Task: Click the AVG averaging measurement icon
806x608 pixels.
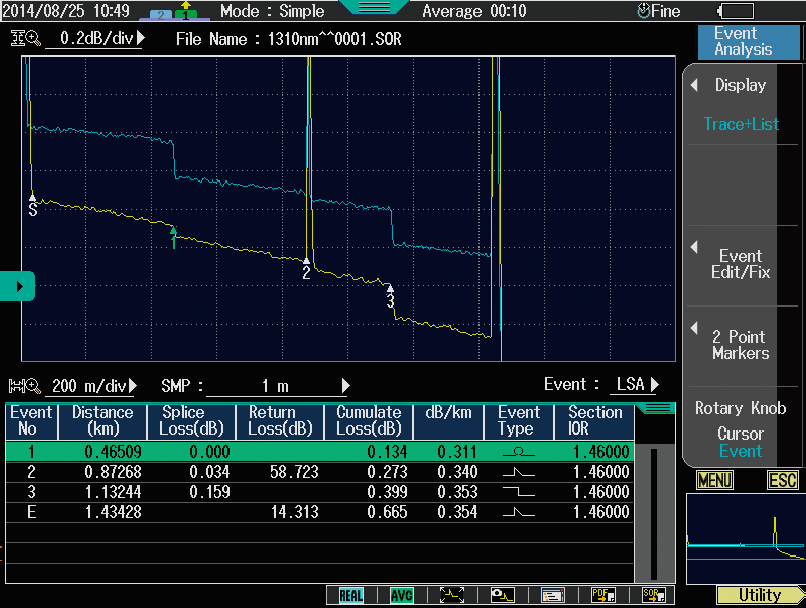Action: (402, 595)
